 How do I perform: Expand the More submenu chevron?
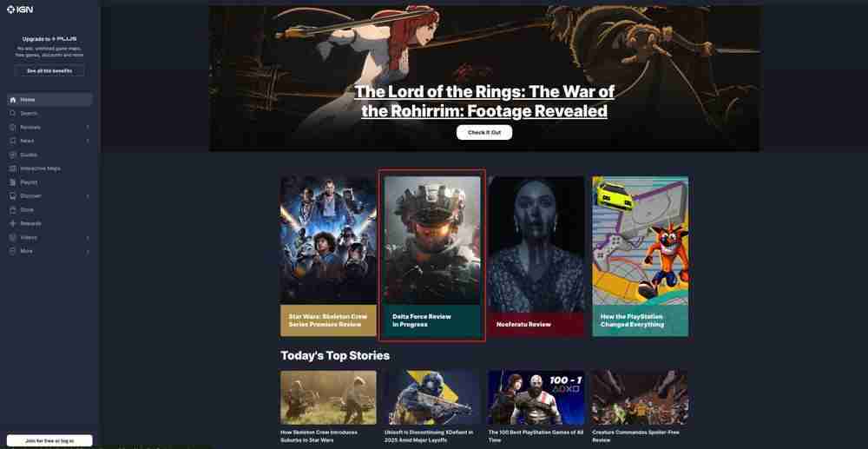tap(88, 251)
